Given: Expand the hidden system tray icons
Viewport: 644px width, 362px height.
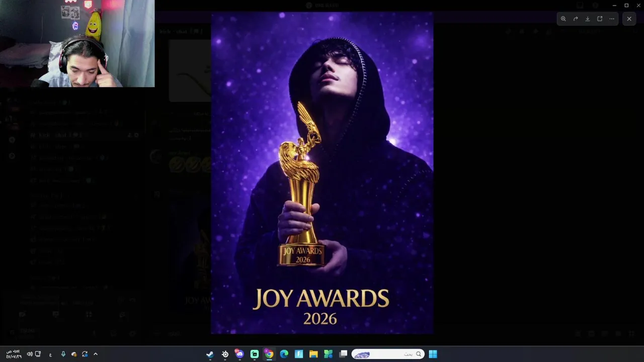Looking at the screenshot, I should pos(95,354).
